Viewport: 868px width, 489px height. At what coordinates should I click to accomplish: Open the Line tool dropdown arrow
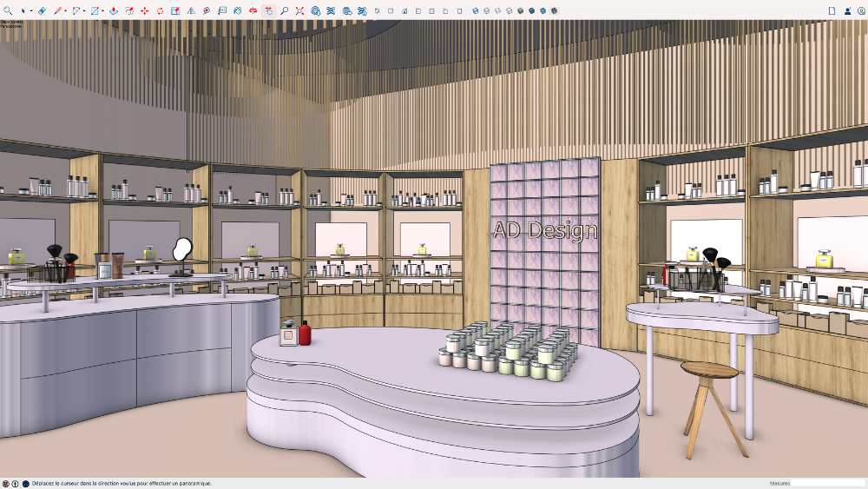click(66, 11)
